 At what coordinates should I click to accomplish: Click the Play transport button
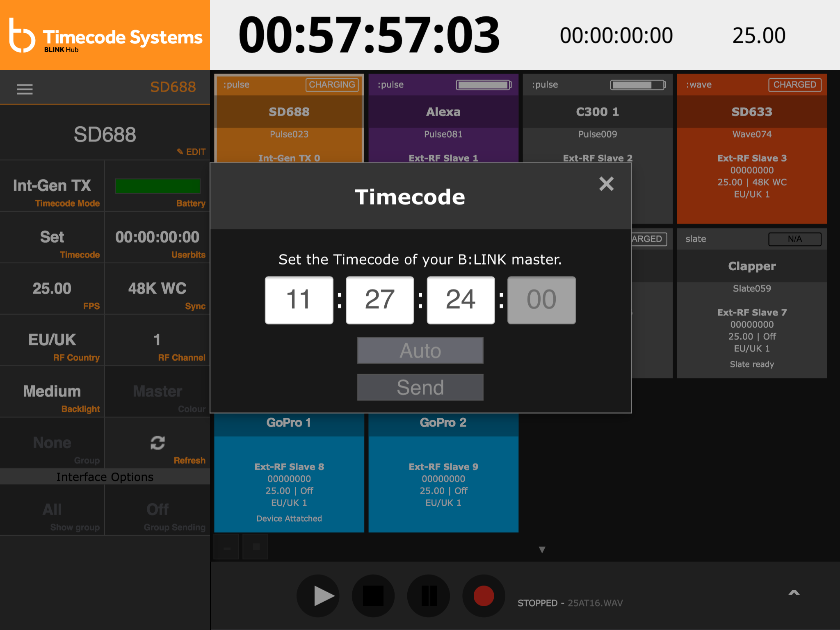(x=318, y=596)
